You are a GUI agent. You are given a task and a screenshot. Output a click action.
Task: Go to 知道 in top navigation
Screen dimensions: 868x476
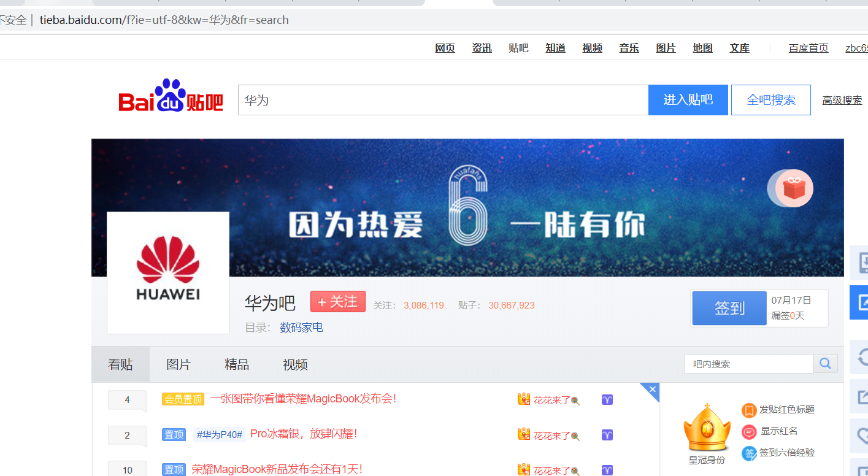click(x=556, y=48)
